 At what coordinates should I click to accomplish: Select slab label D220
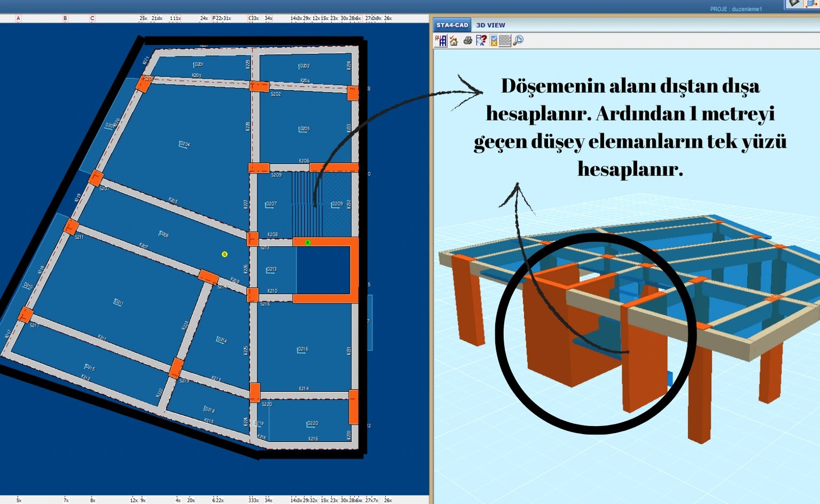click(x=312, y=423)
